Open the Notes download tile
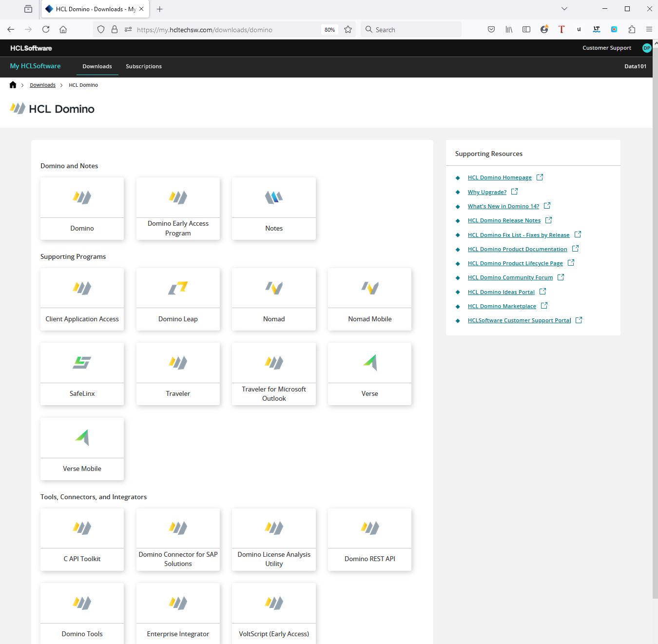Viewport: 658px width, 644px height. pyautogui.click(x=273, y=209)
